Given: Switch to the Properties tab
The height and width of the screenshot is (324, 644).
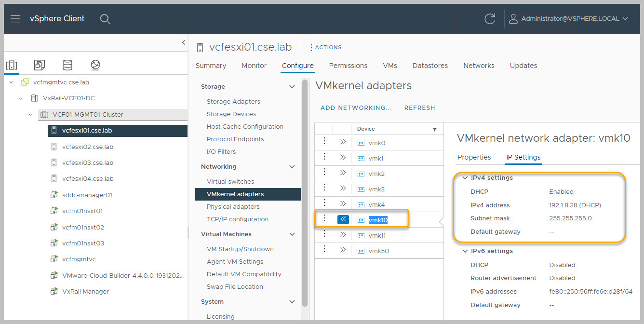Looking at the screenshot, I should 474,157.
